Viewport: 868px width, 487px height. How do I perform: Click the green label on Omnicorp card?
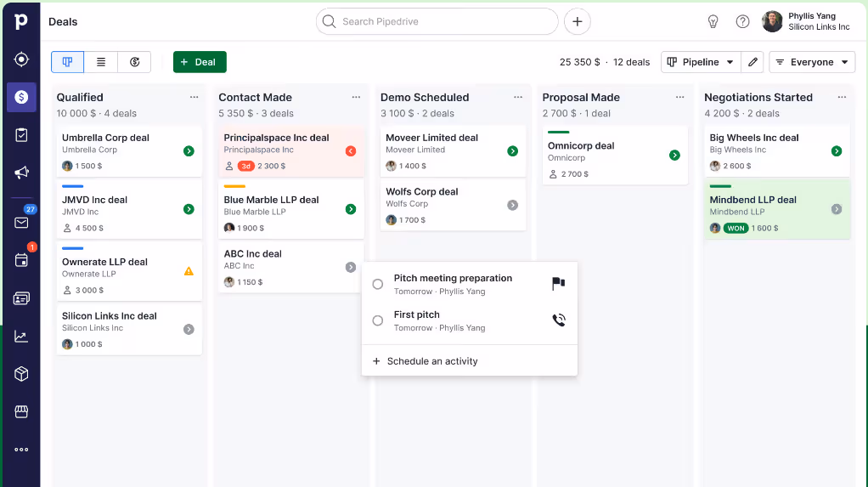pos(559,133)
